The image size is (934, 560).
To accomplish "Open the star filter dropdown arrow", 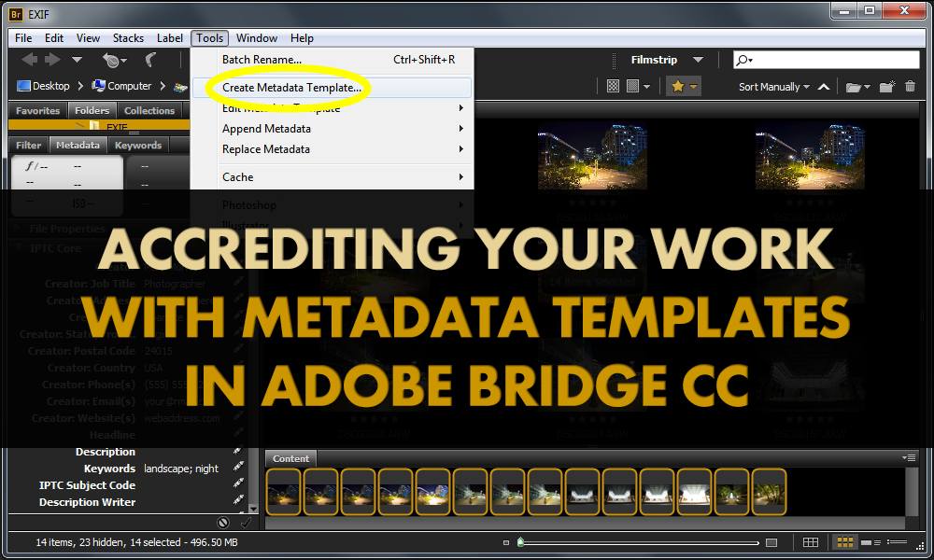I will point(693,87).
